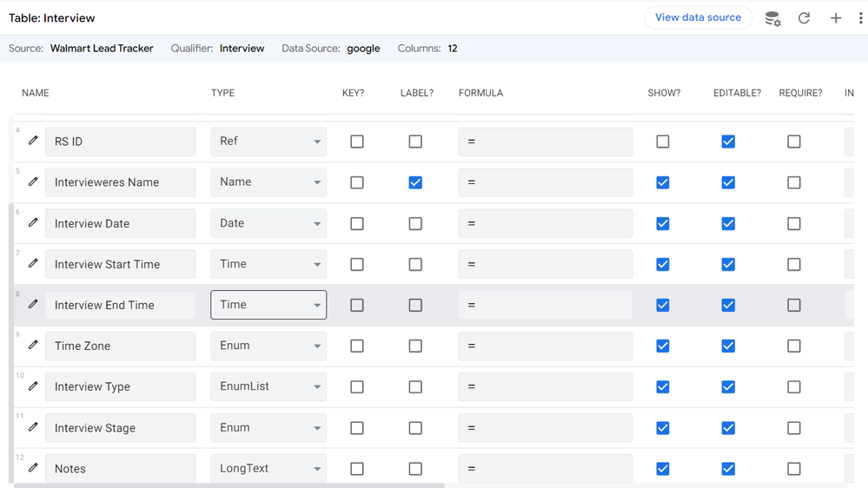Click the Time Zone name field

point(121,346)
